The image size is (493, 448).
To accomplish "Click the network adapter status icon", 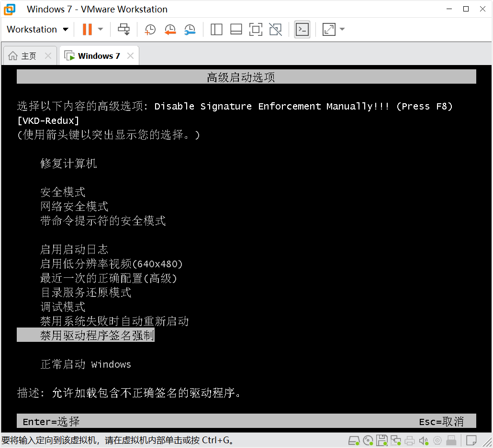I will click(395, 440).
